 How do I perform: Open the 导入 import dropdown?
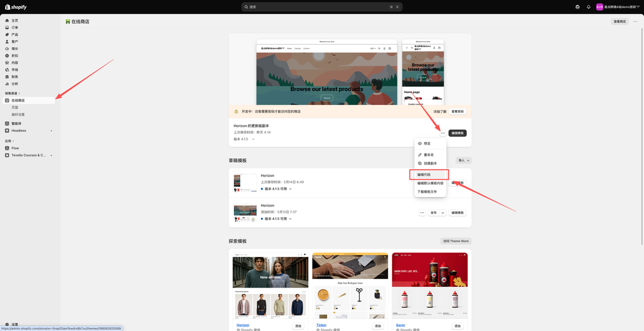coord(464,160)
